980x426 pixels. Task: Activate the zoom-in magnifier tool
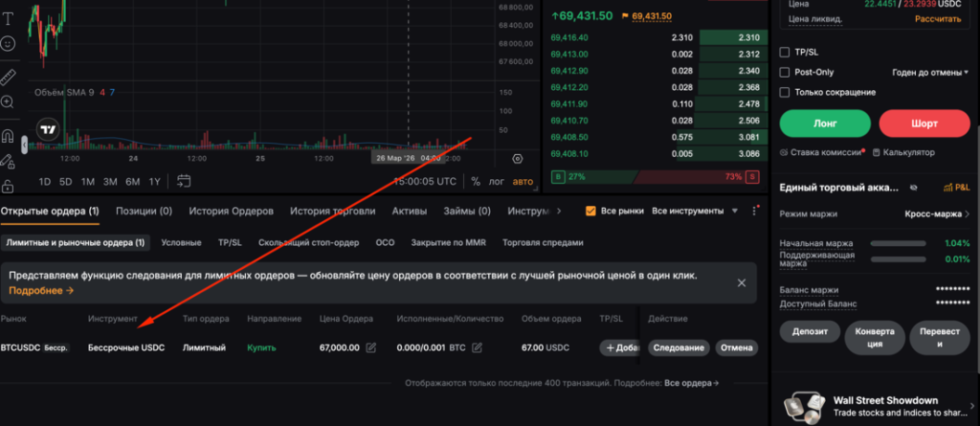(8, 102)
